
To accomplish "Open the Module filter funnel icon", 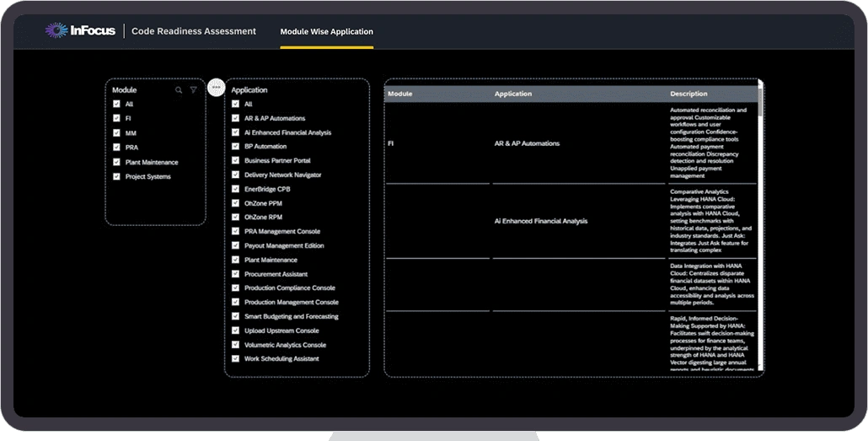I will click(193, 90).
